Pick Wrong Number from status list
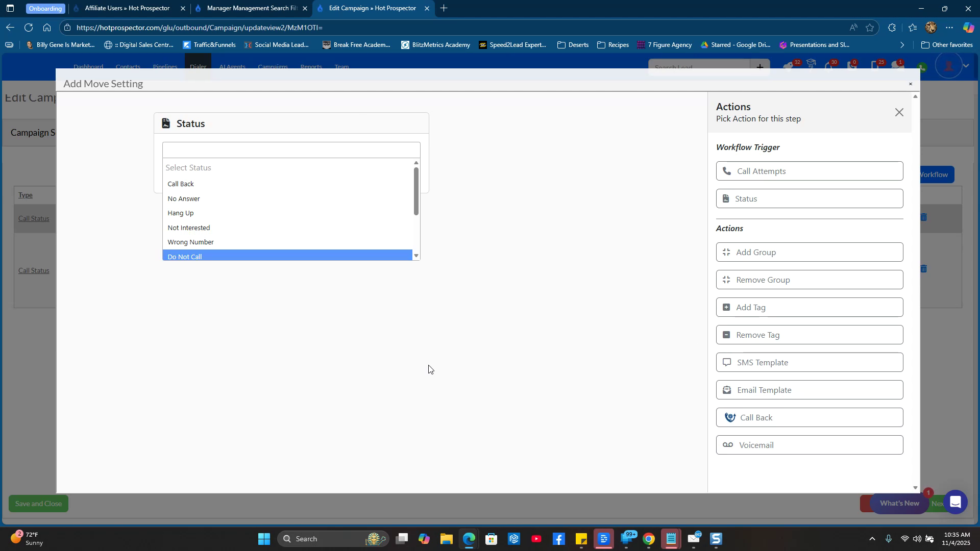The width and height of the screenshot is (980, 551). coord(190,242)
